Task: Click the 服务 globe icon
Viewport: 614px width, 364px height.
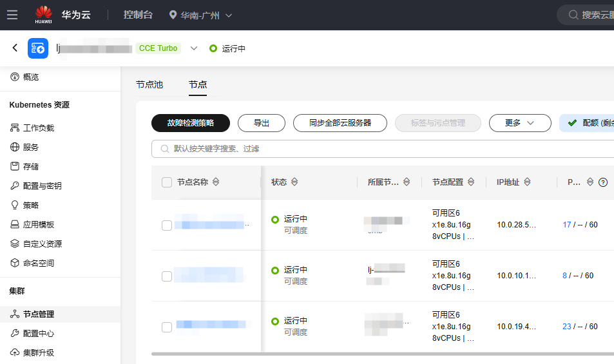Action: click(x=14, y=147)
